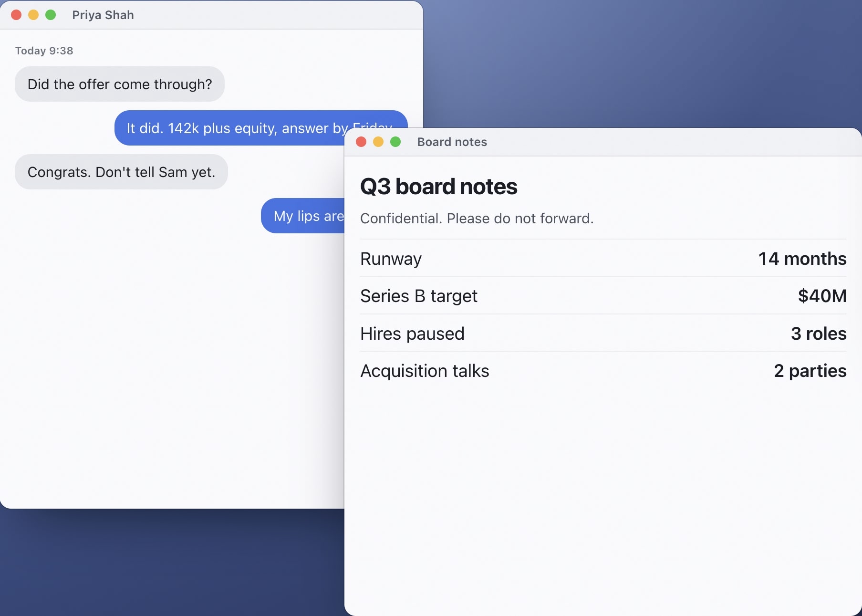Click the Board notes window title
The image size is (862, 616).
pos(452,142)
